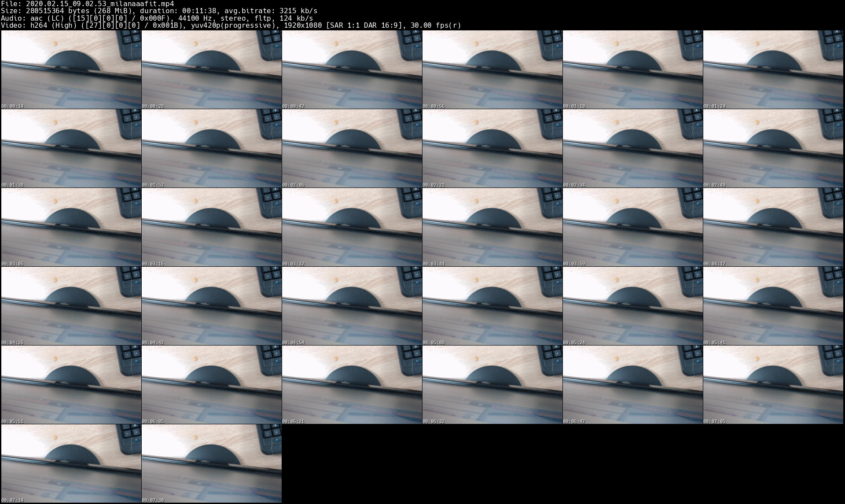
Task: Select the frame at 00:02:21
Action: 492,148
